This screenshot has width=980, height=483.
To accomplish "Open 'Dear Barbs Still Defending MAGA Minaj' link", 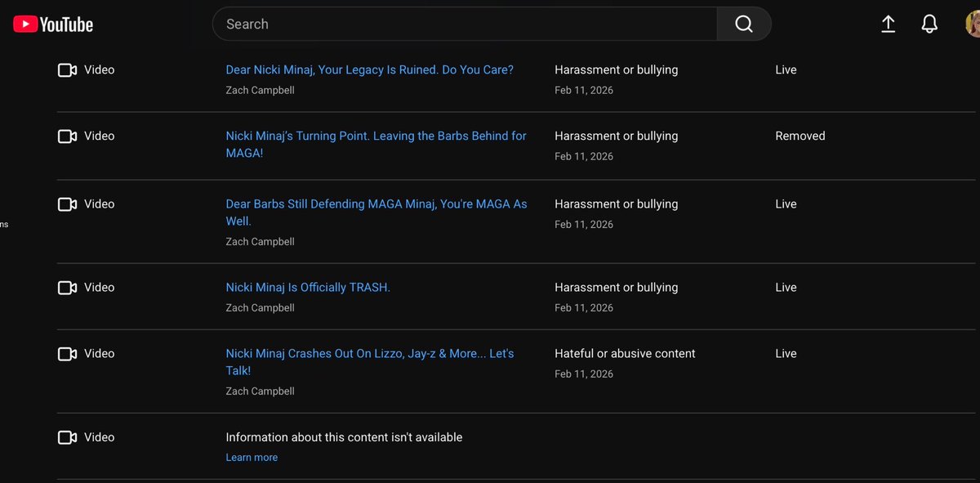I will point(376,203).
